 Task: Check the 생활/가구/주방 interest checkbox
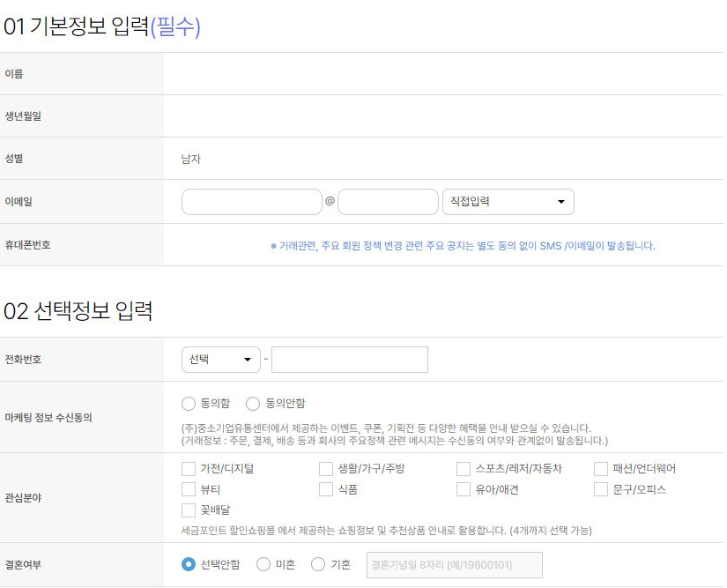[x=324, y=468]
